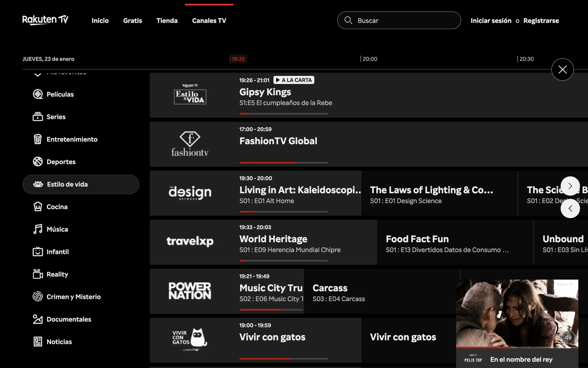This screenshot has width=588, height=368.
Task: Select Canales TV navigation tab
Action: 209,20
